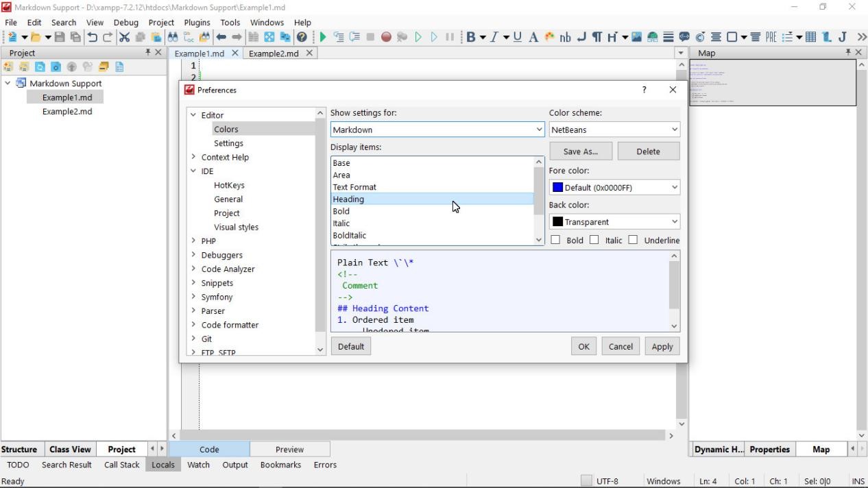Collapse the IDE section in the Preferences tree
868x488 pixels.
pyautogui.click(x=194, y=171)
